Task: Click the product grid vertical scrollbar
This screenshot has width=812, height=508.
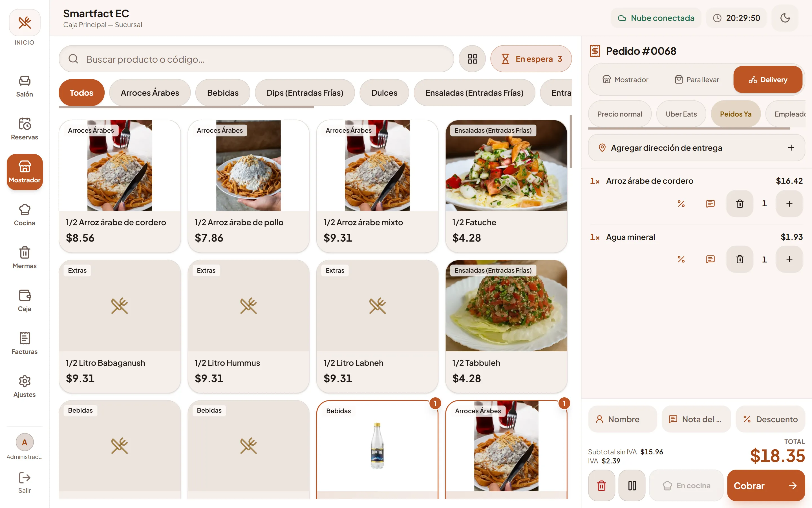Action: pos(570,141)
